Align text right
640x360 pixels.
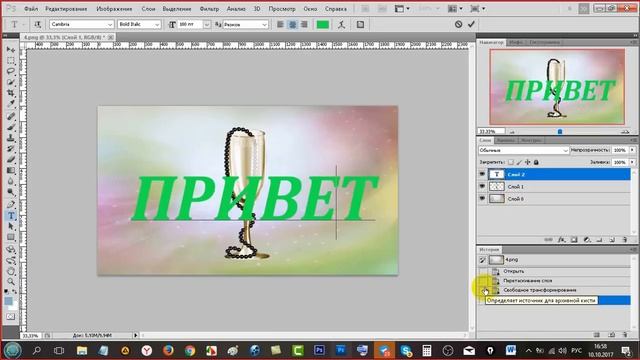[304, 24]
